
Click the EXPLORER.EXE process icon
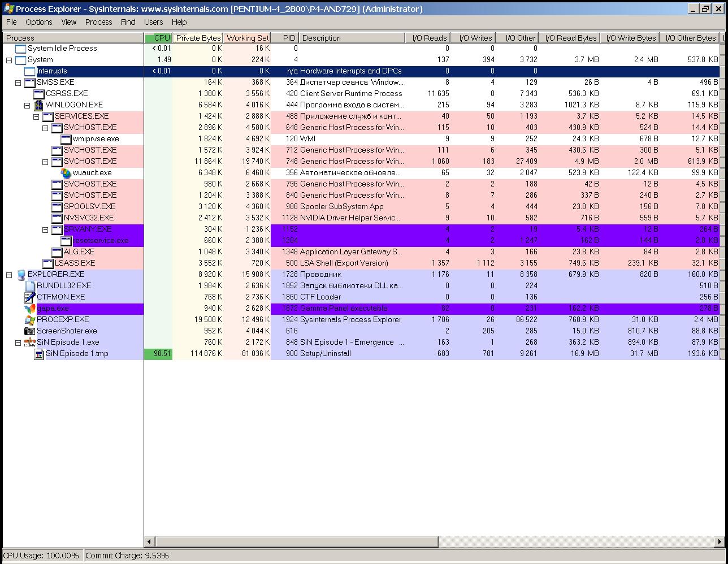tap(21, 275)
